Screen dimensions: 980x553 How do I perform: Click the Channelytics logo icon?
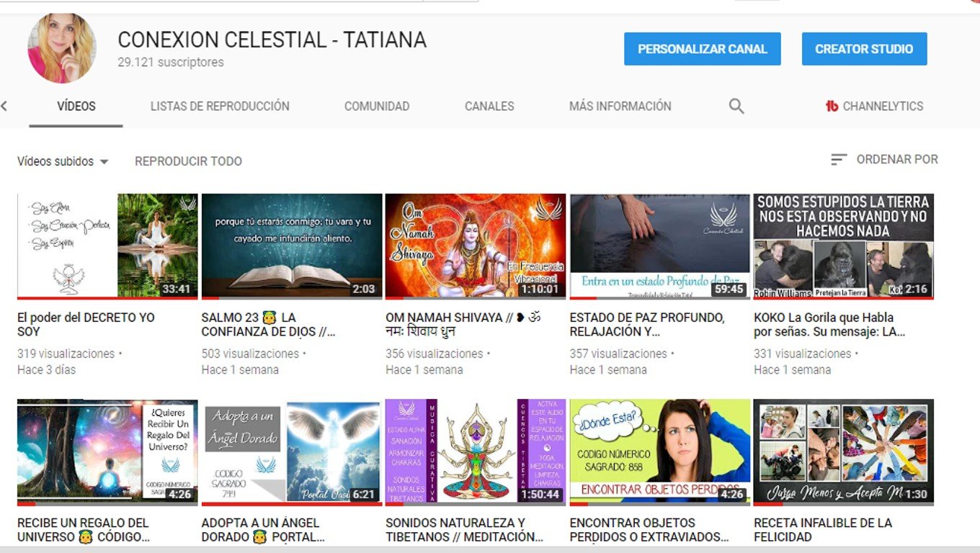click(832, 107)
